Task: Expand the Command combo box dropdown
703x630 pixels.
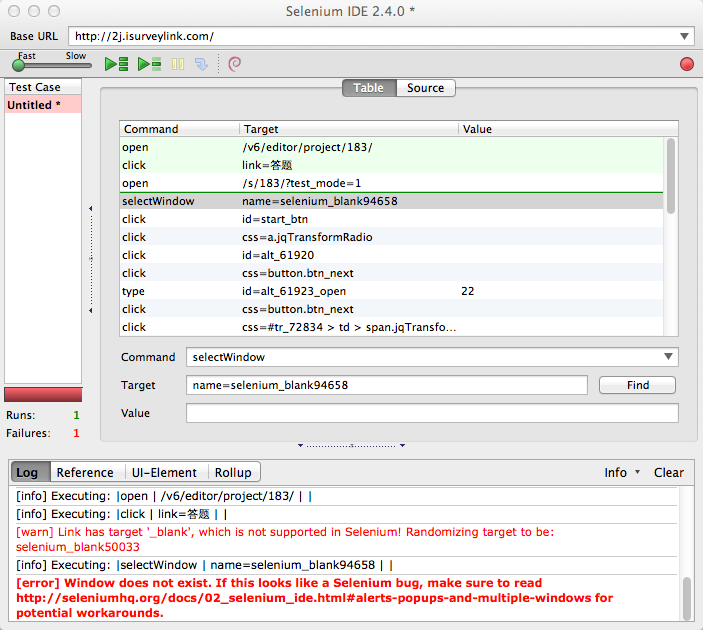Action: point(668,357)
